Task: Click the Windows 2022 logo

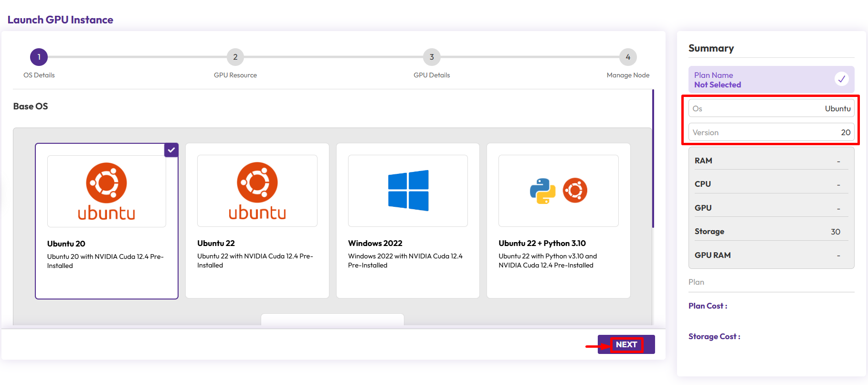Action: pyautogui.click(x=408, y=191)
